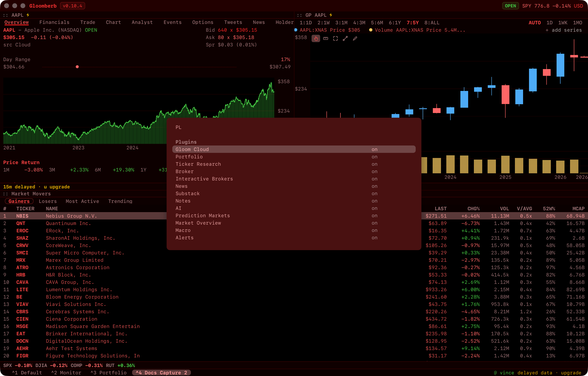Open the Trending movers tab
The height and width of the screenshot is (376, 588).
pyautogui.click(x=120, y=201)
